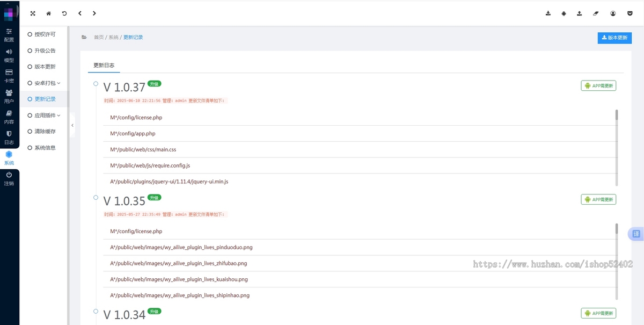Click timeline circle marker beside V 1.0.35
This screenshot has width=644, height=325.
96,198
